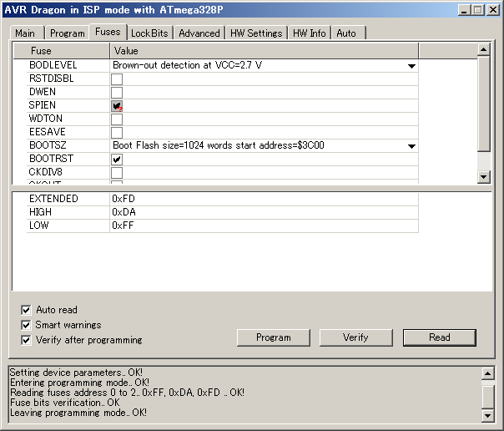Maximize the AVR Dragon window
504x431 pixels.
(478, 10)
